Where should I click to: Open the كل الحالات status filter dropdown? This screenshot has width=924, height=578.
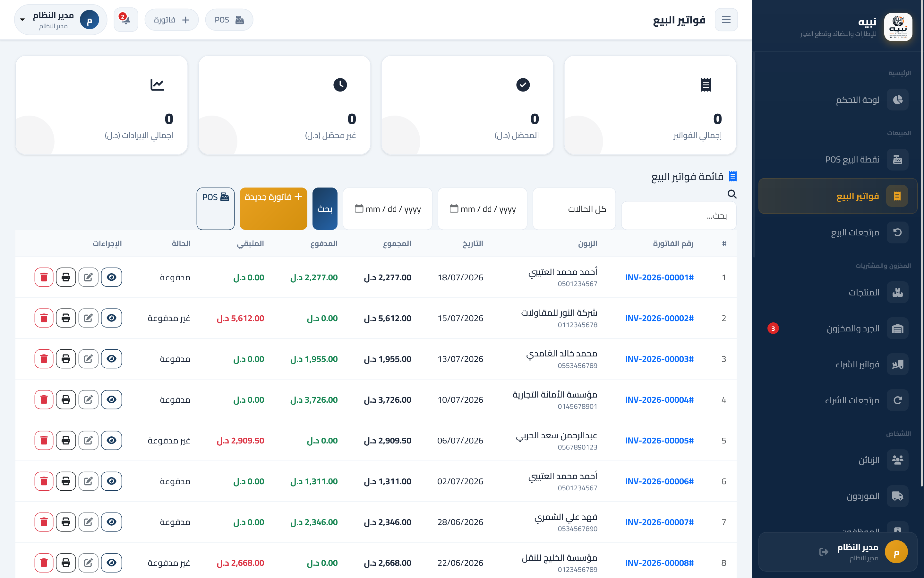[574, 209]
